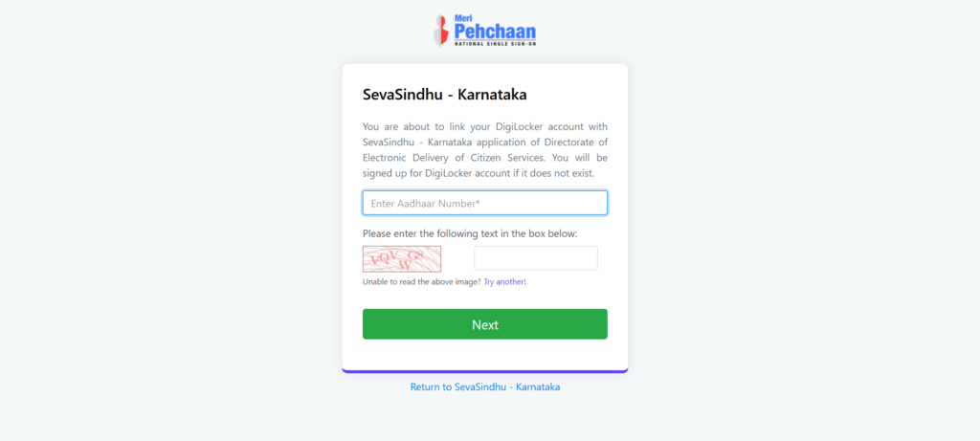Viewport: 980px width, 441px height.
Task: Refresh captcha via Try another! link
Action: (x=505, y=281)
